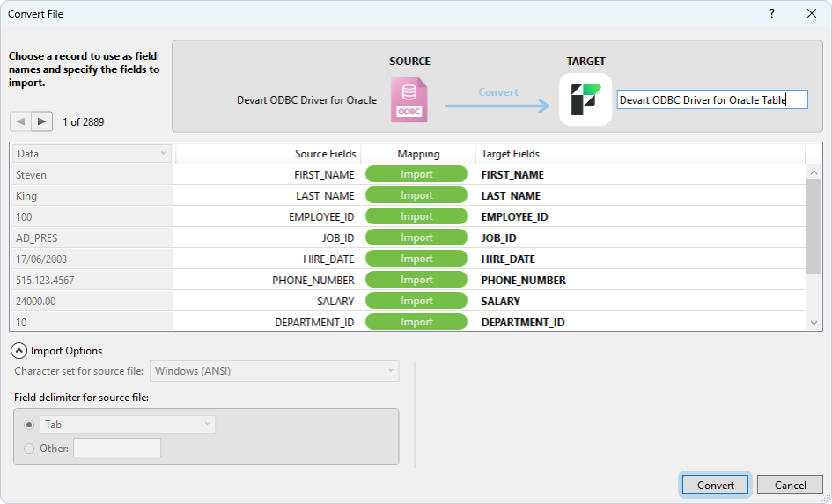The width and height of the screenshot is (832, 504).
Task: Click the Cancel button
Action: point(790,485)
